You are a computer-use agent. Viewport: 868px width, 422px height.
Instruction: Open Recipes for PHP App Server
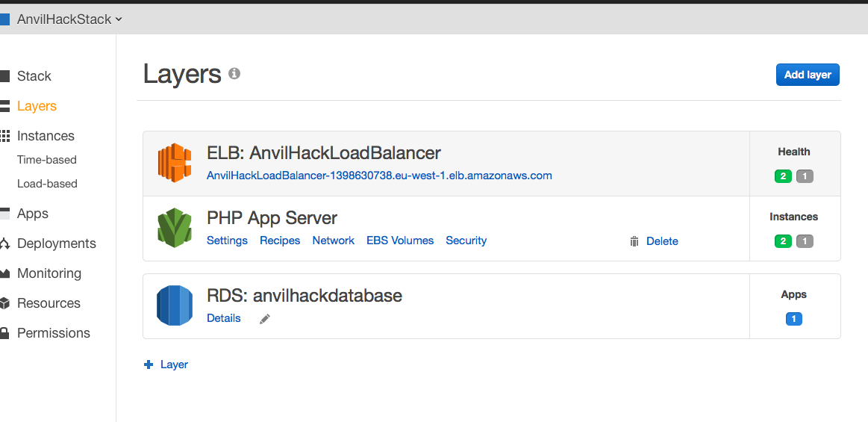pos(280,241)
